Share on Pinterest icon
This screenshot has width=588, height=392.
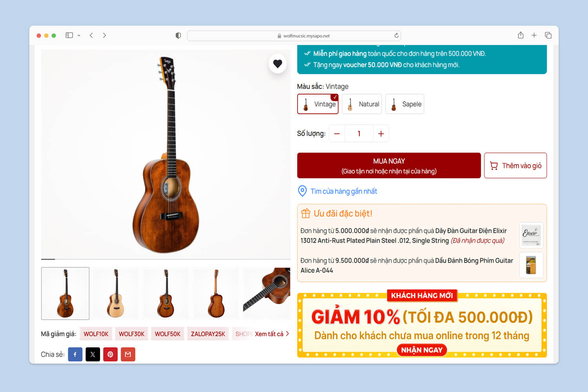click(x=111, y=354)
